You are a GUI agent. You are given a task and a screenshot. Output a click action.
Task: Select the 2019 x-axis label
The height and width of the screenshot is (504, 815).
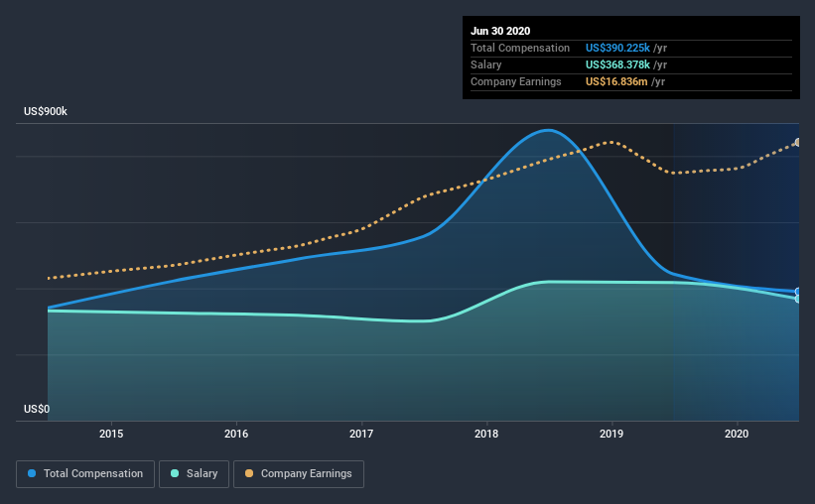point(611,434)
